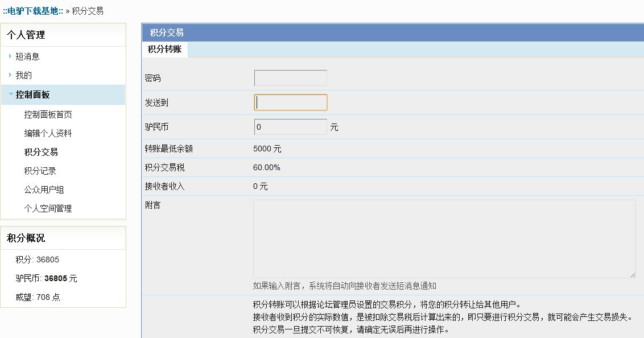This screenshot has height=338, width=644.
Task: Collapse the 控制面板 section arrow
Action: point(10,94)
